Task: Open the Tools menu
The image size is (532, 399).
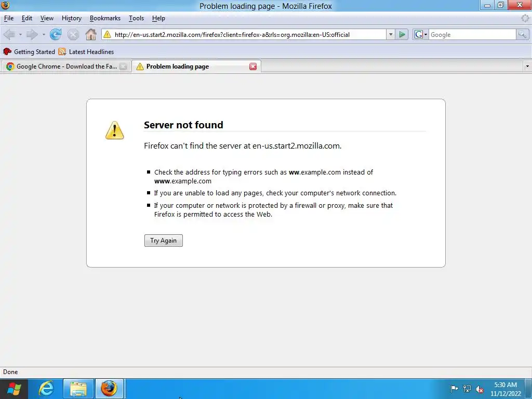Action: point(137,18)
